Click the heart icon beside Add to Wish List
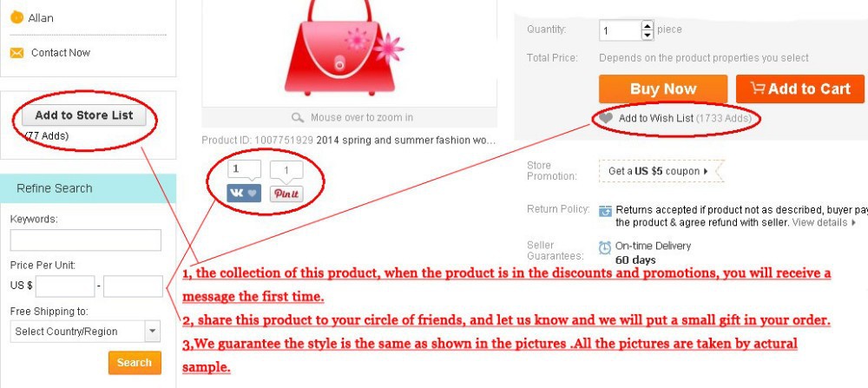Screen dimensions: 868x388 pos(607,118)
